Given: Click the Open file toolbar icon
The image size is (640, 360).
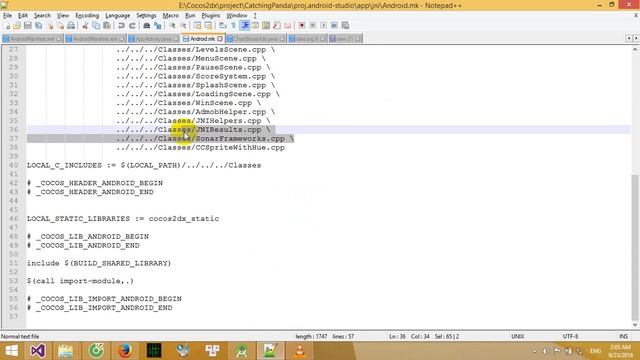Looking at the screenshot, I should 17,26.
